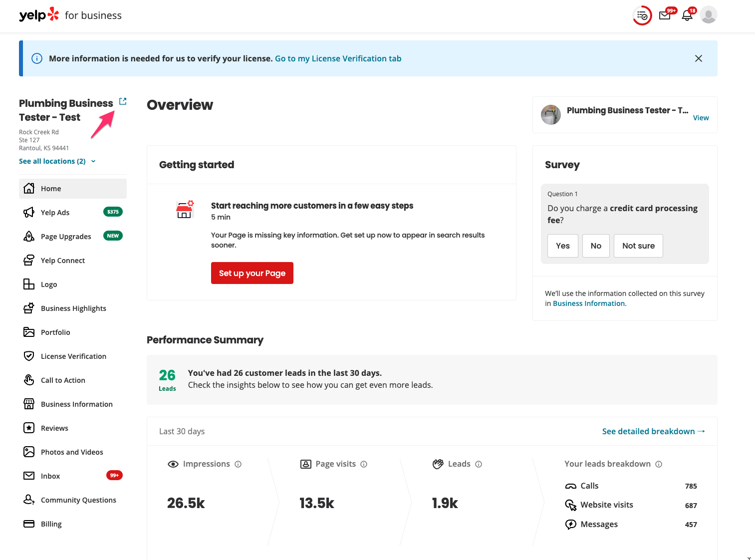Click the Inbox envelope icon in sidebar
The height and width of the screenshot is (560, 755).
pyautogui.click(x=29, y=476)
